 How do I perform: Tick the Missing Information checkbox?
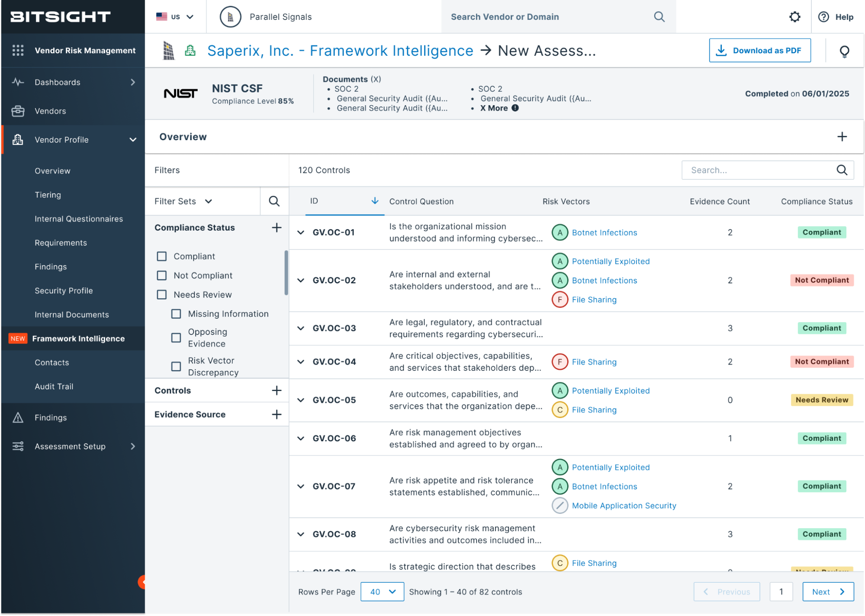click(176, 314)
